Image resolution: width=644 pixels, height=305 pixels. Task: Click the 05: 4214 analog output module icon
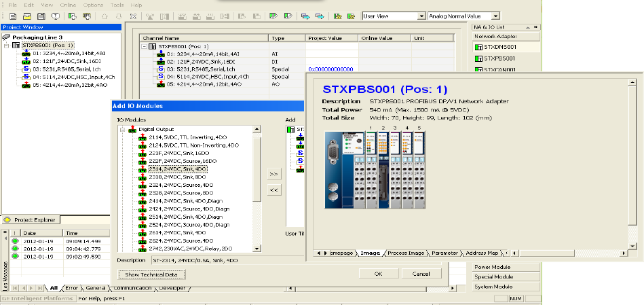click(25, 84)
